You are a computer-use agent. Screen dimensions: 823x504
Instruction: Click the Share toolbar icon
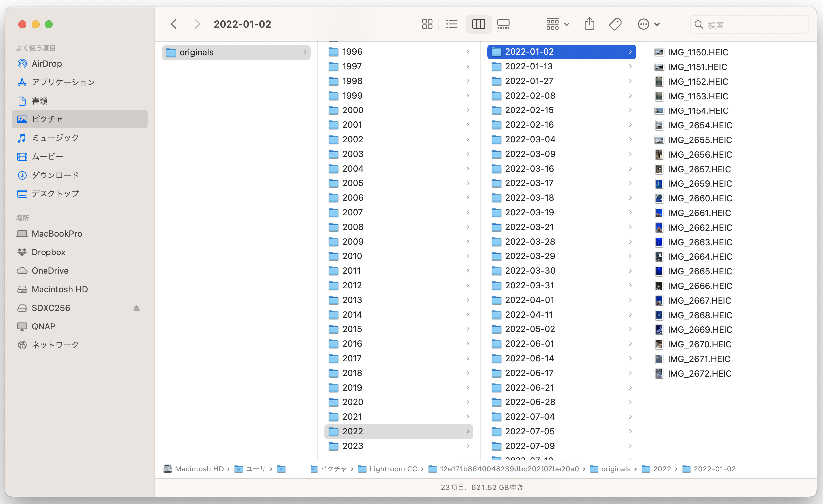click(x=589, y=24)
